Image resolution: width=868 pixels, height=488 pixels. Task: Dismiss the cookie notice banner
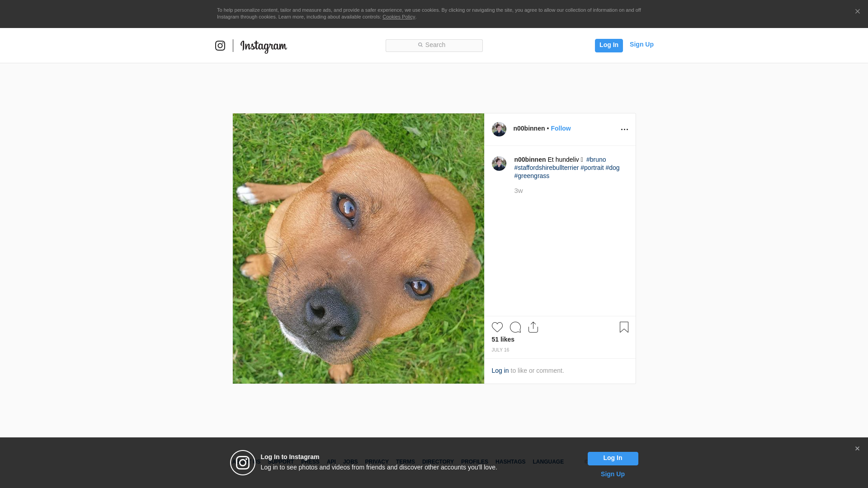[x=857, y=12]
